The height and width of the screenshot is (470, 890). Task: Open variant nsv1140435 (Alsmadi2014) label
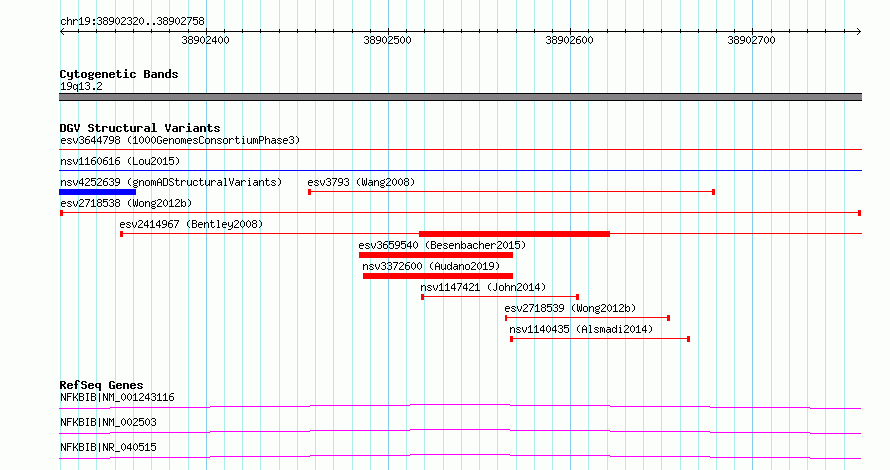click(581, 329)
